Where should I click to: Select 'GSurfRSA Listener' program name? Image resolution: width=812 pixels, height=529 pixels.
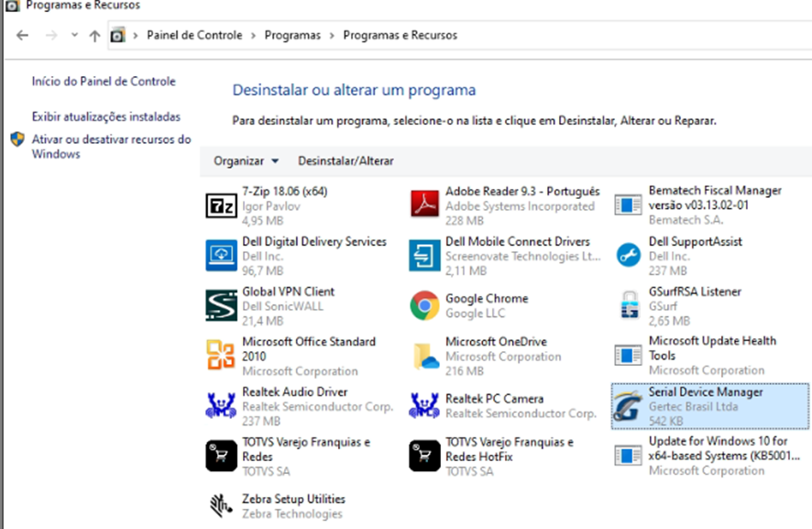point(695,292)
